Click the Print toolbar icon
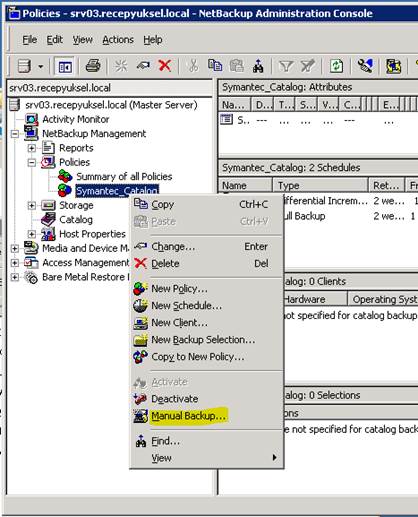The image size is (418, 517). tap(93, 66)
